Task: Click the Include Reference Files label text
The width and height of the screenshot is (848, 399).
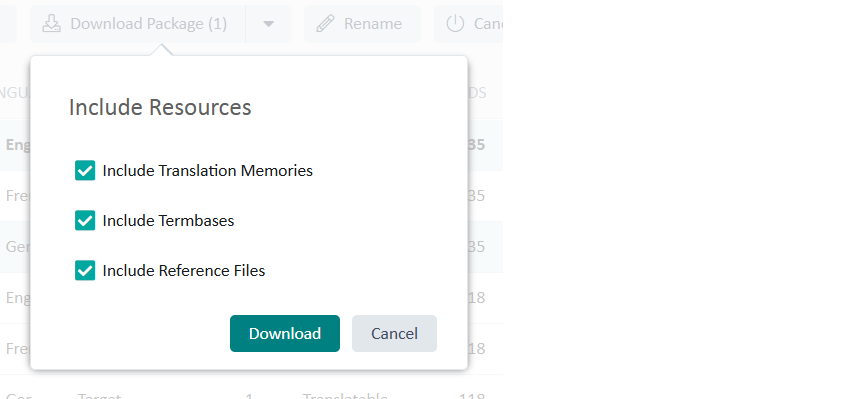Action: [184, 270]
